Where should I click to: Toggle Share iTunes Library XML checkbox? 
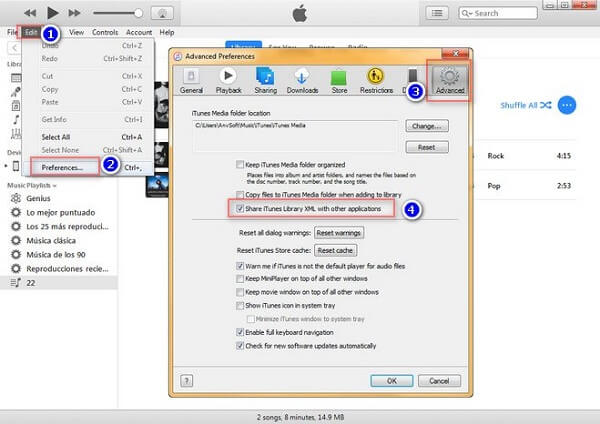[x=240, y=209]
